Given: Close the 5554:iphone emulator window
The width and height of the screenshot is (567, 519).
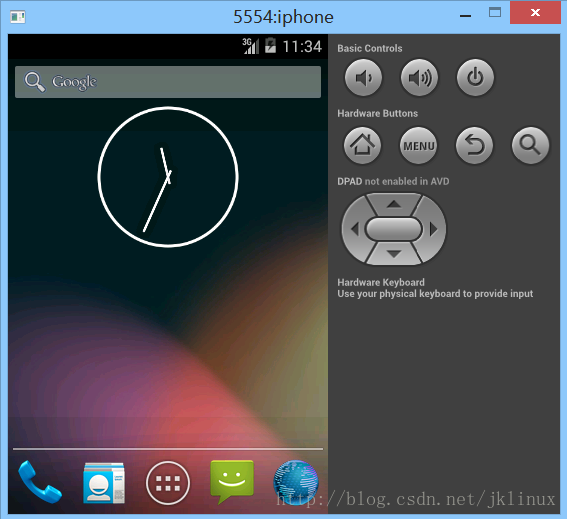Looking at the screenshot, I should (x=535, y=13).
